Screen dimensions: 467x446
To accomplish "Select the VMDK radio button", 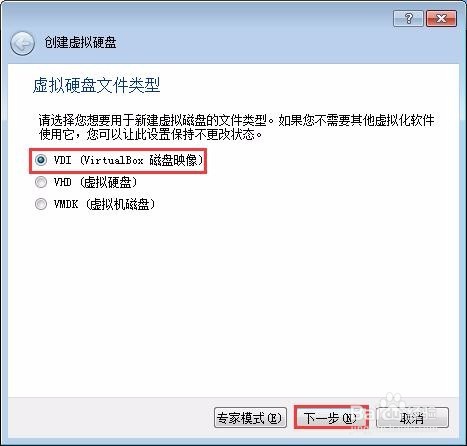I will [x=41, y=204].
